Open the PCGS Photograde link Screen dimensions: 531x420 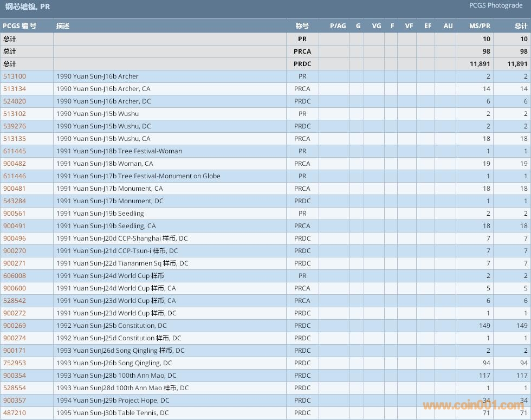(496, 5)
